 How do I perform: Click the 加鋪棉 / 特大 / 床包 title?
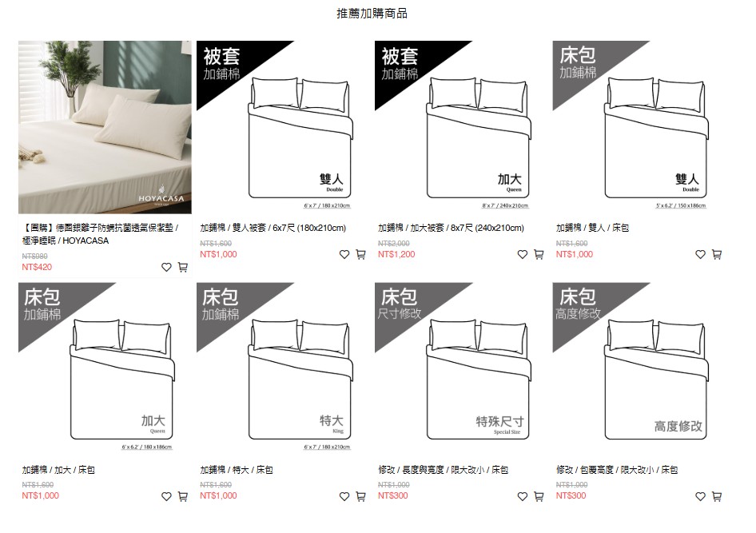coord(237,470)
